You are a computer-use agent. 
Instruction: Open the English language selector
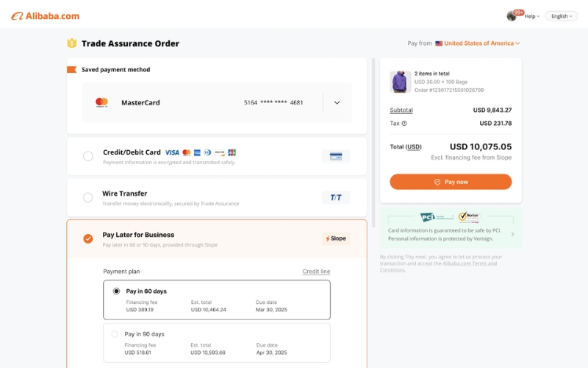tap(561, 16)
